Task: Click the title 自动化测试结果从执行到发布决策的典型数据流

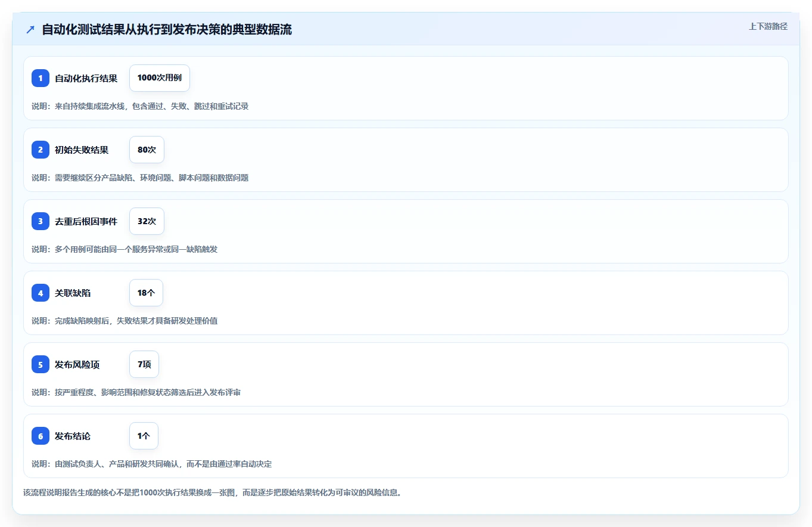Action: point(167,29)
